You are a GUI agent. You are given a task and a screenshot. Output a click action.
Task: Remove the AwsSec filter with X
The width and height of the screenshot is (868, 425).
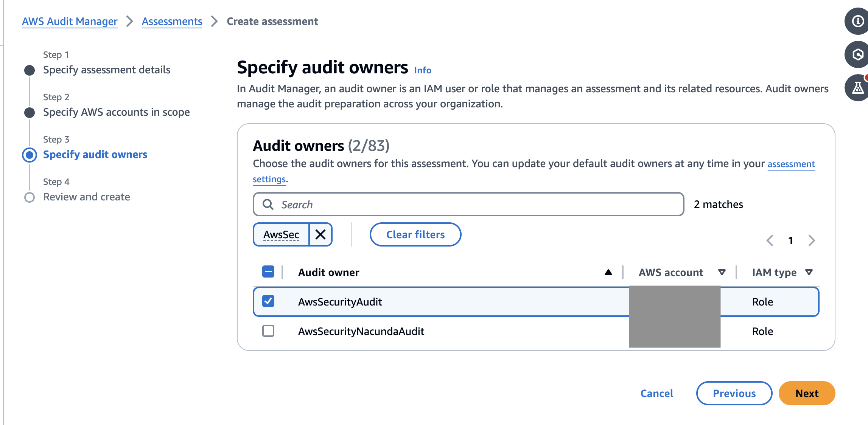pyautogui.click(x=320, y=234)
